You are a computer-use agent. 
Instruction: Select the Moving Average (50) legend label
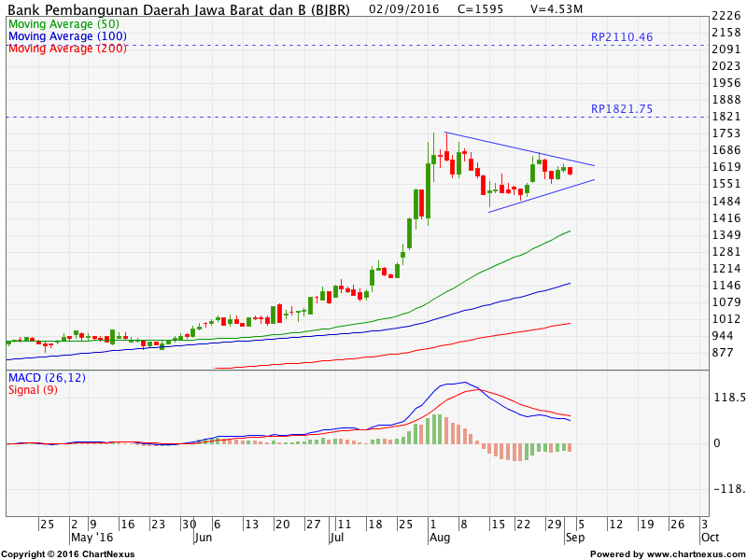(63, 24)
